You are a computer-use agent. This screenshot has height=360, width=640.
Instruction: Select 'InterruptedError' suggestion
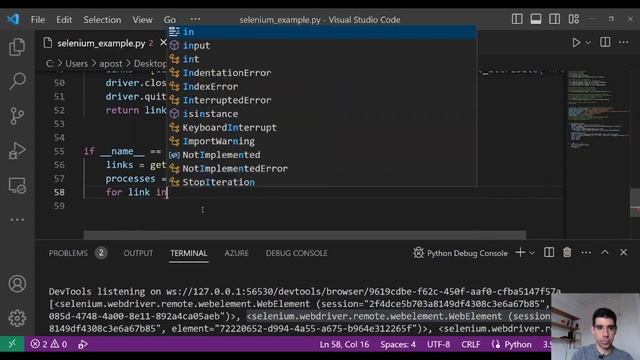tap(322, 100)
